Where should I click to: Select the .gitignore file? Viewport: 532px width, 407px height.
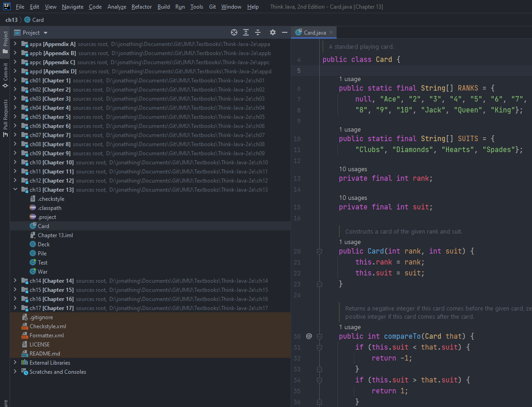tap(41, 317)
